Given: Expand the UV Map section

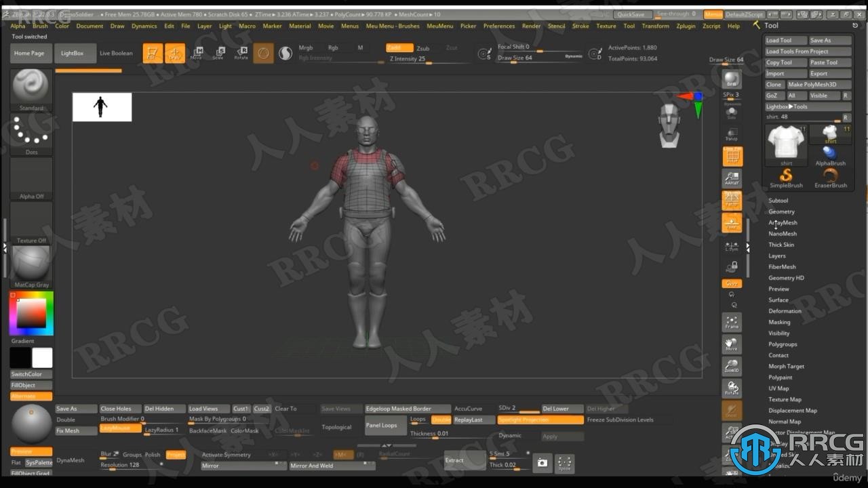Looking at the screenshot, I should pyautogui.click(x=778, y=388).
